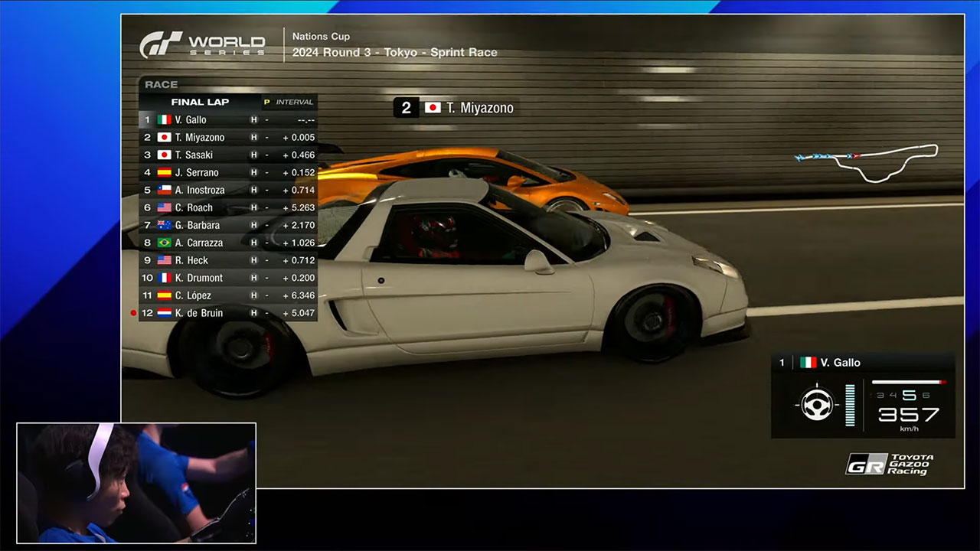
Task: Select the + 5.047 interval value
Action: click(299, 314)
